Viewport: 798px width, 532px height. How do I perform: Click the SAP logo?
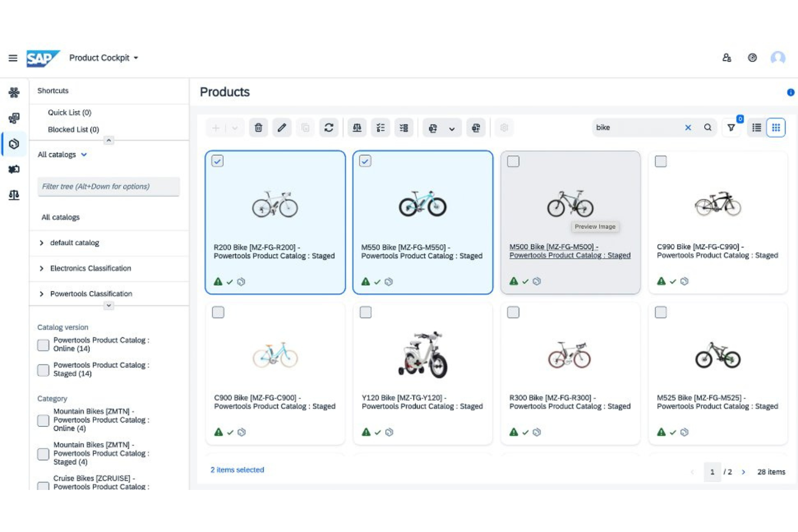coord(43,58)
